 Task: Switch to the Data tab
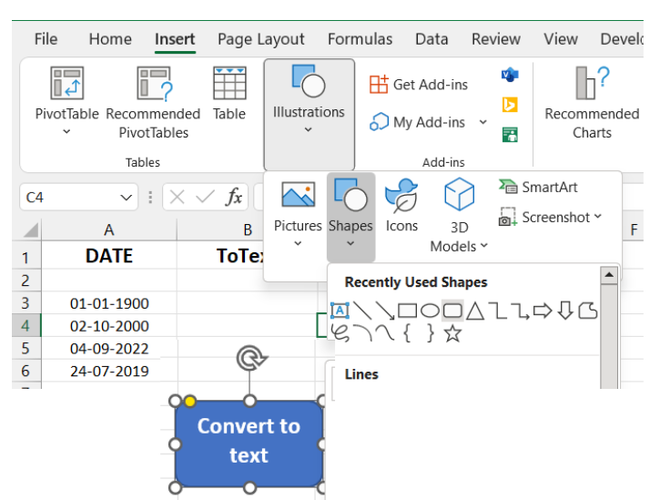click(431, 39)
